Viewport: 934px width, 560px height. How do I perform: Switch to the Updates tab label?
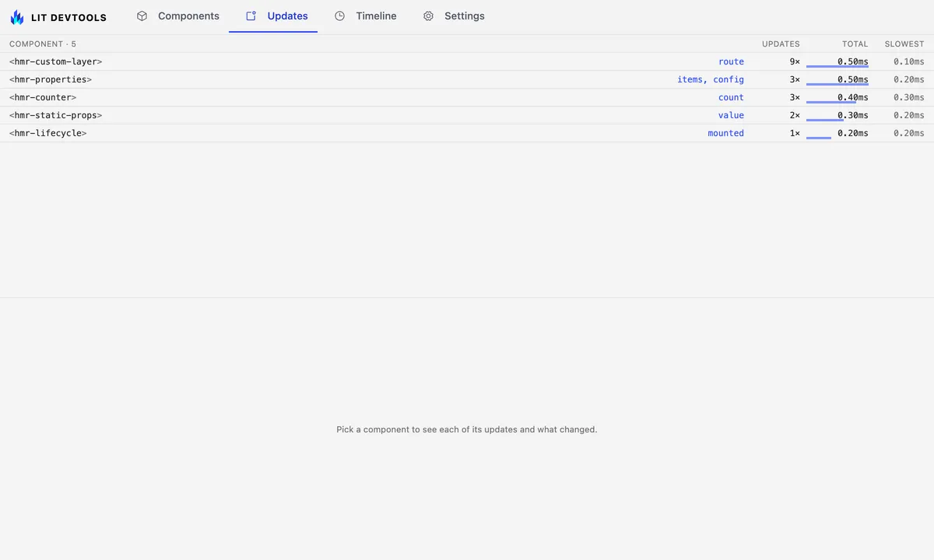click(287, 16)
